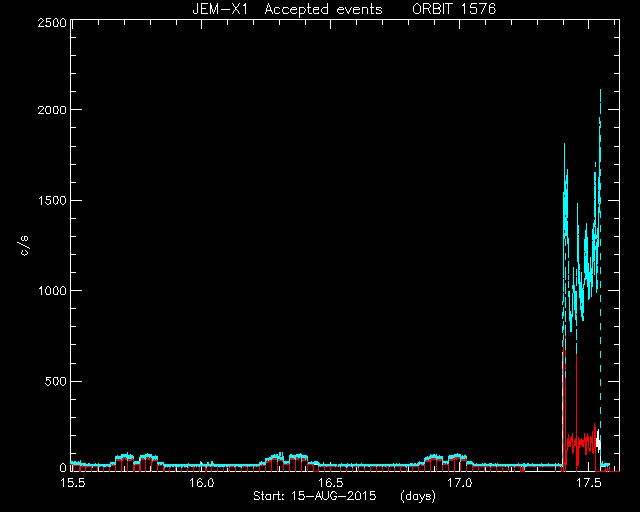
Task: Click the 2500 y-axis tick label
Action: [52, 23]
